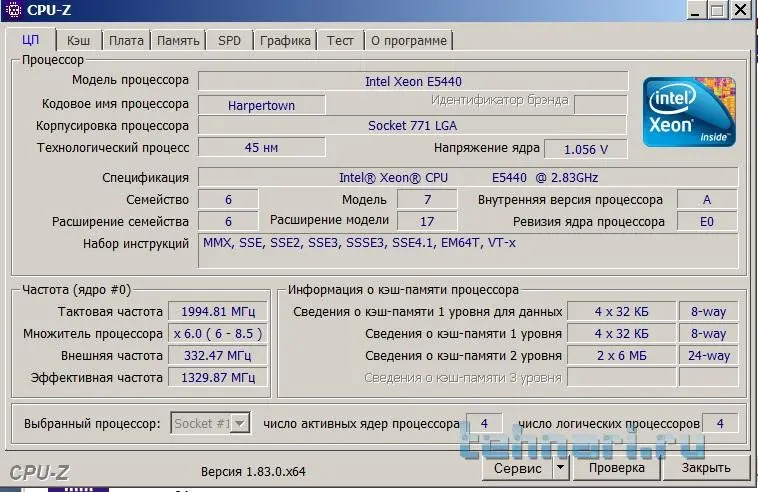Expand the Socket #1 processor dropdown

tap(240, 424)
